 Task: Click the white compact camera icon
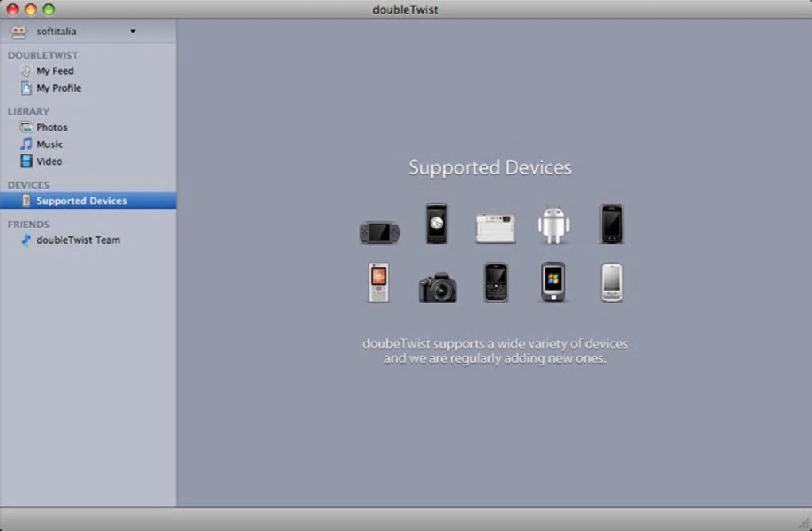click(496, 228)
